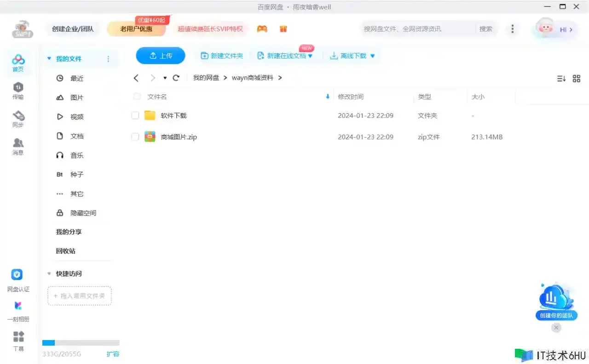
Task: Check the box for 软件下载 folder
Action: pos(135,116)
